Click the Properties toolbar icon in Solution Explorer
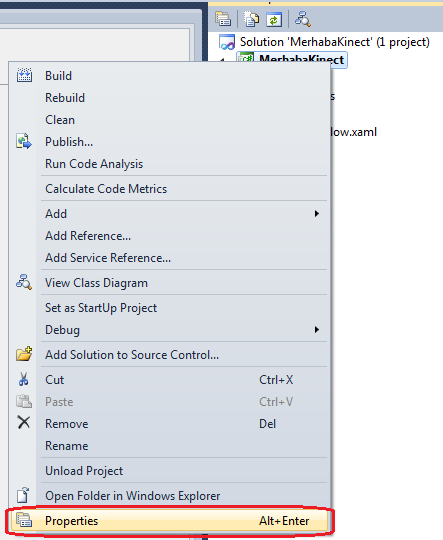443x540 pixels. coord(223,19)
